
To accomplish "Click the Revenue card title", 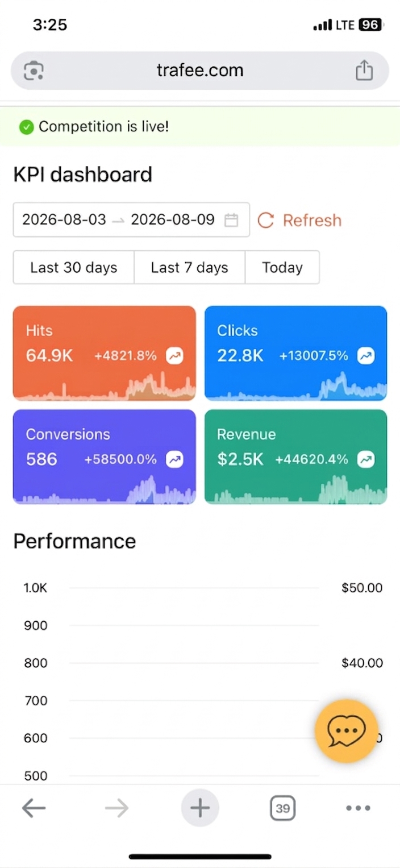I will click(246, 434).
